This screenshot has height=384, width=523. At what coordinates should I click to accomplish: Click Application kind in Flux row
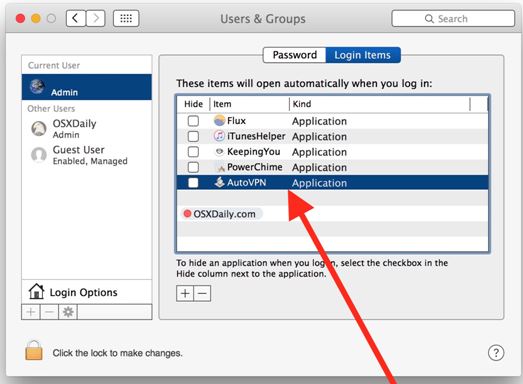(320, 121)
